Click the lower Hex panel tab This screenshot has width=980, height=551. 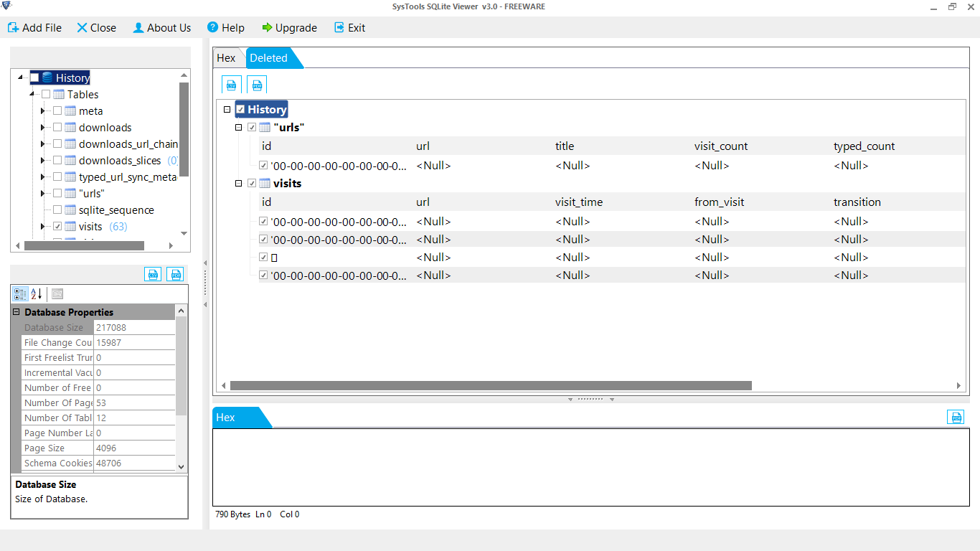coord(226,418)
